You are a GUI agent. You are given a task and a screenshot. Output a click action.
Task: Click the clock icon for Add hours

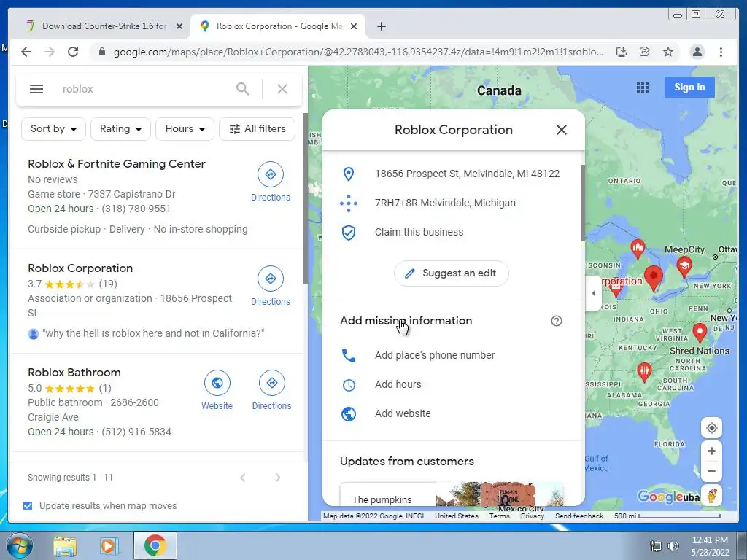tap(349, 385)
